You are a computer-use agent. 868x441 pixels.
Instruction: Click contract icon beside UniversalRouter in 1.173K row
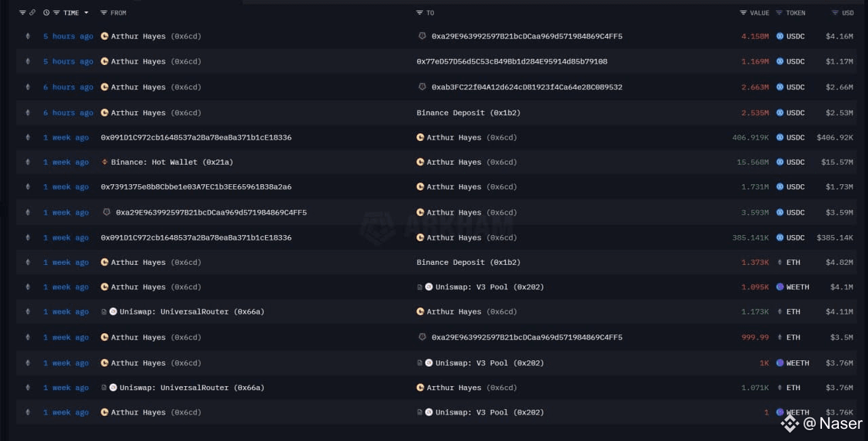pyautogui.click(x=104, y=312)
